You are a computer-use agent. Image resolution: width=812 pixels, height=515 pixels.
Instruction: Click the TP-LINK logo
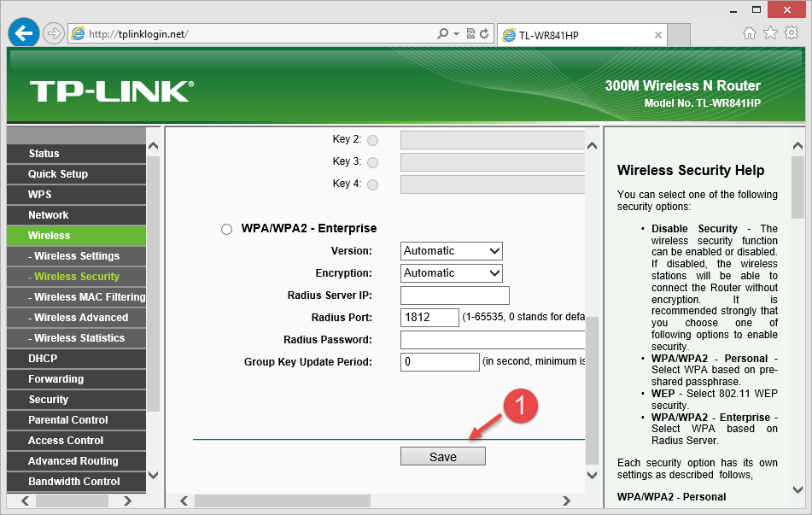111,91
